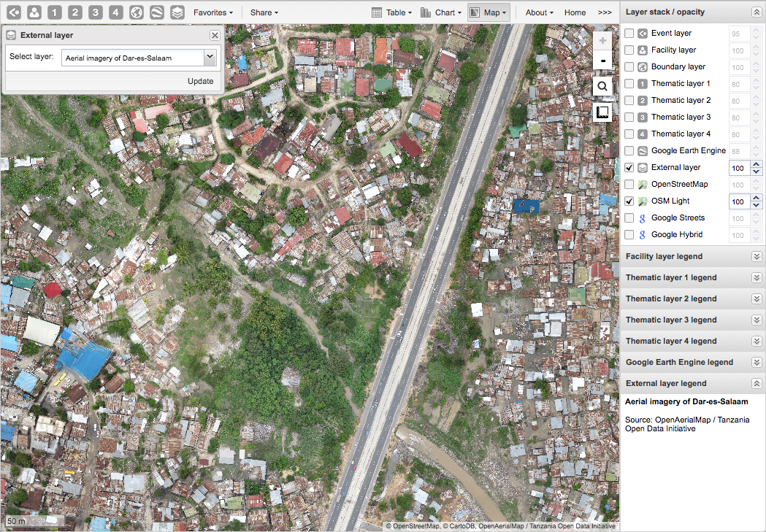
Task: Increase OSM Light opacity with the up stepper
Action: (757, 197)
